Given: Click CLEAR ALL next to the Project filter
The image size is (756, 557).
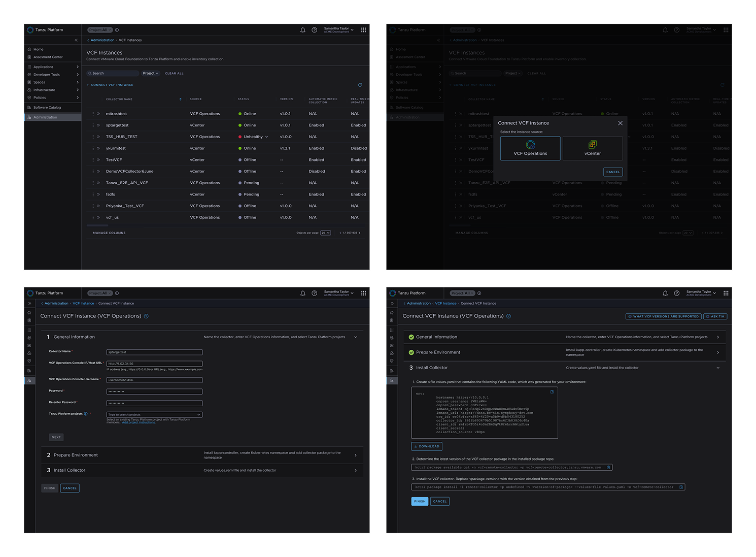Looking at the screenshot, I should point(174,73).
